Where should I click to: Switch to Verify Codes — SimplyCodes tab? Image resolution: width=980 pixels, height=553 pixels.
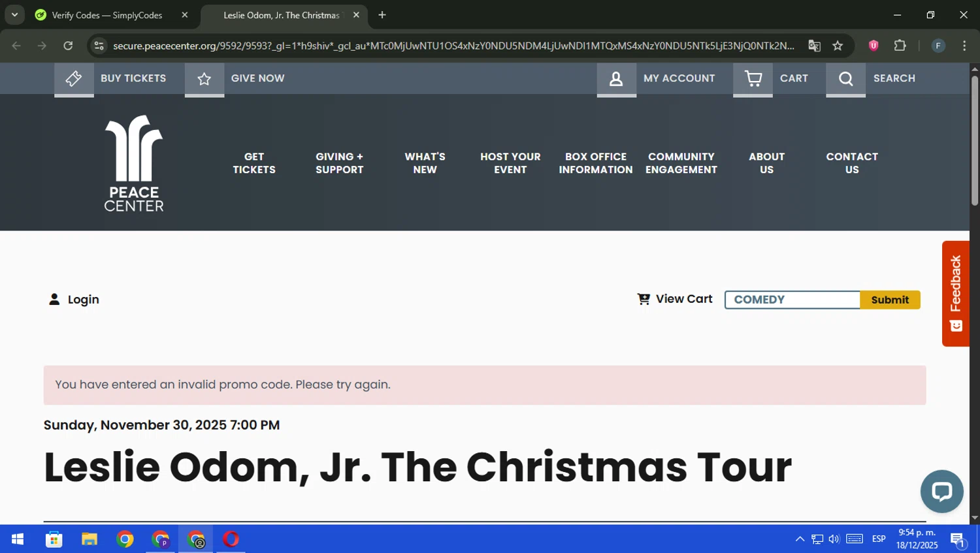pos(106,15)
